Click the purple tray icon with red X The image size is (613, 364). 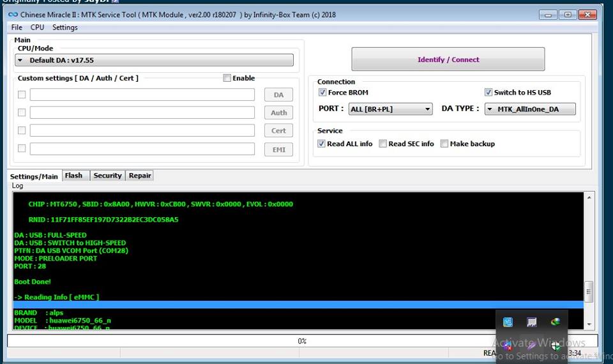pyautogui.click(x=508, y=345)
